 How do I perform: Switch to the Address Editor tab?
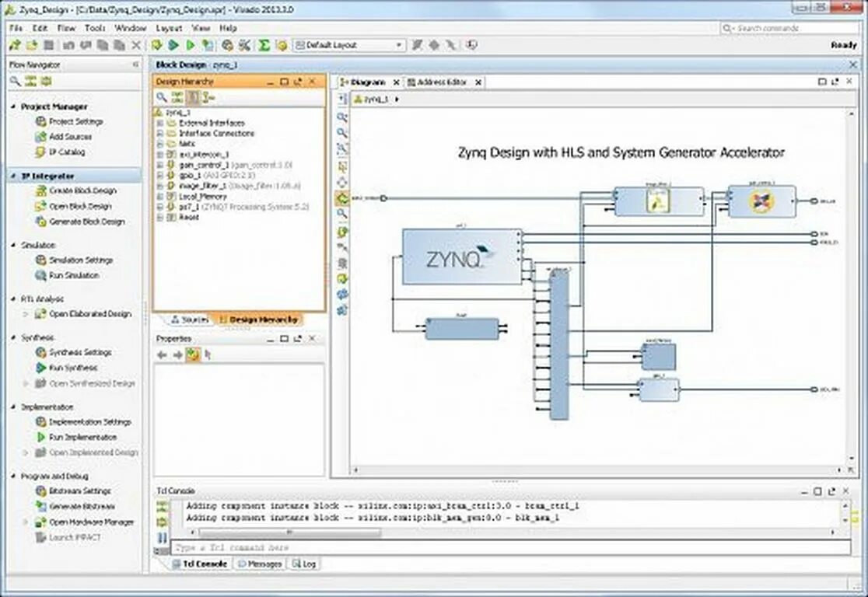pyautogui.click(x=441, y=82)
